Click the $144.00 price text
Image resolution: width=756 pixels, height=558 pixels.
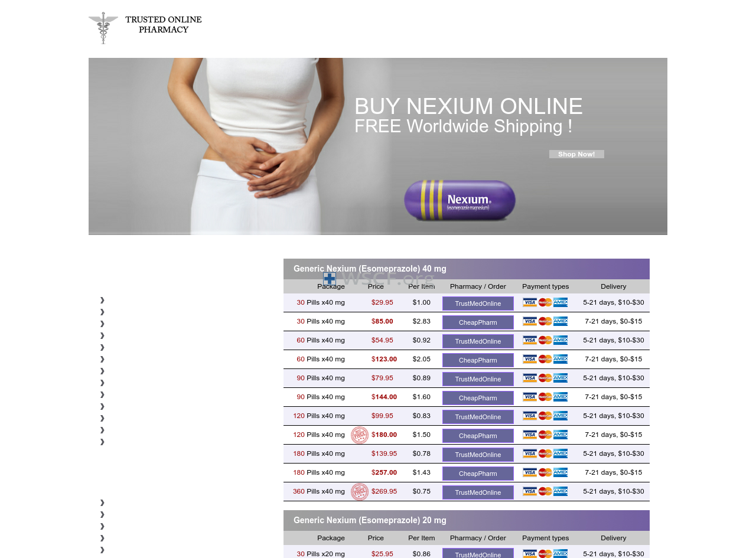pyautogui.click(x=384, y=397)
